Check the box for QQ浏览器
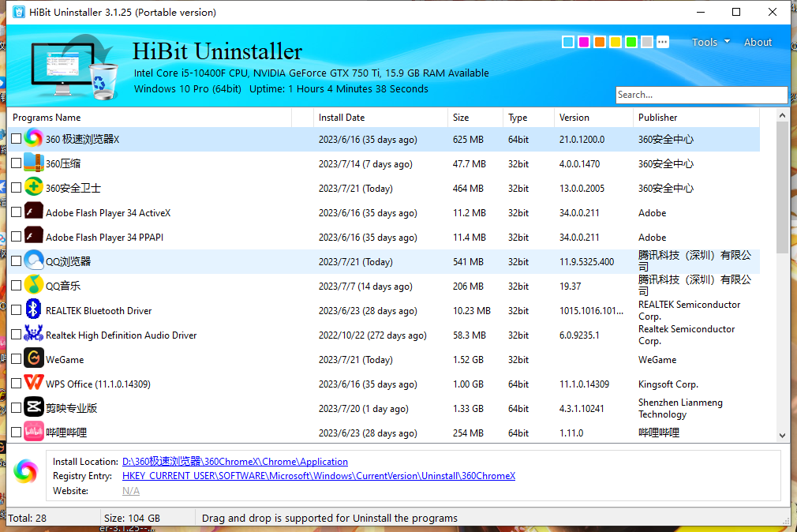797x532 pixels. [x=17, y=261]
